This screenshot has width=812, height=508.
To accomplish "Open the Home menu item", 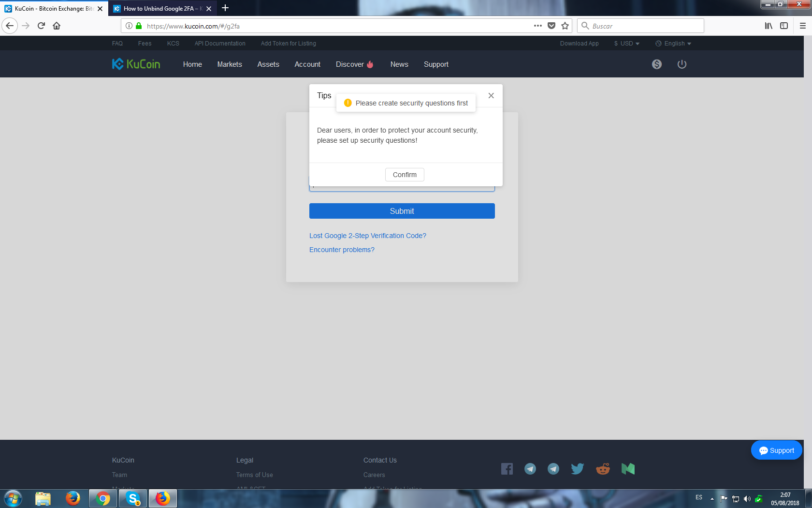I will [x=192, y=64].
